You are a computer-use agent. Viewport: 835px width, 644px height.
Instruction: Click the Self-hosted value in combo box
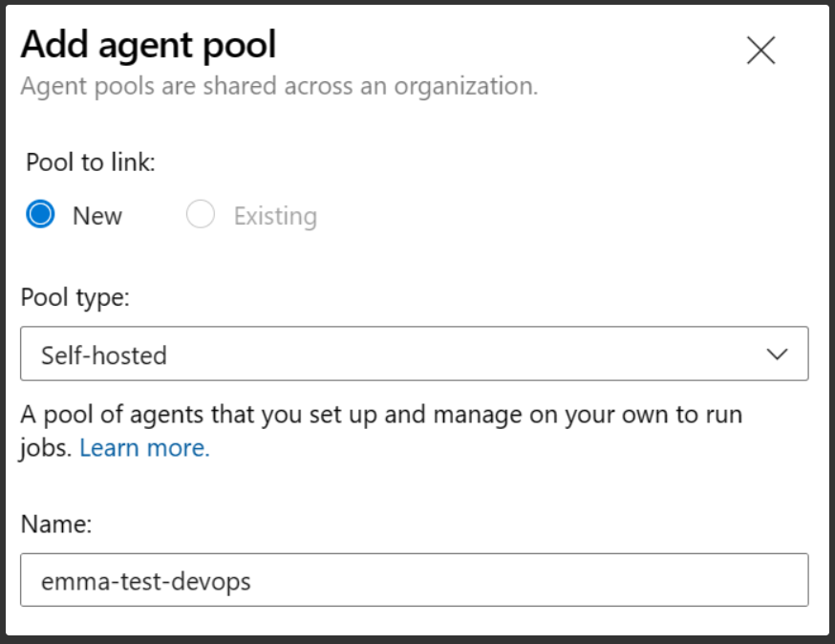point(104,355)
